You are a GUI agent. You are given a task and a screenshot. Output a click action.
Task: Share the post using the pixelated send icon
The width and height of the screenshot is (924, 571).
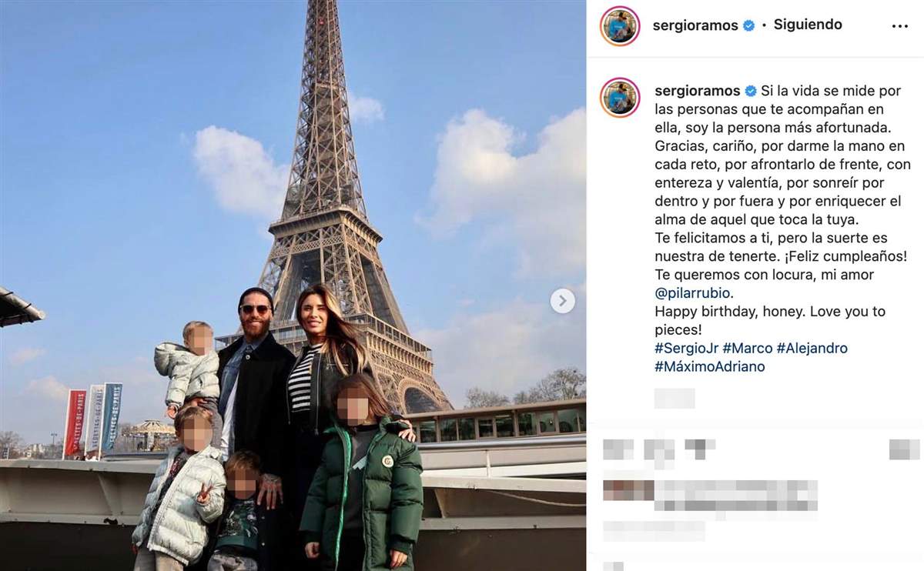(x=700, y=449)
